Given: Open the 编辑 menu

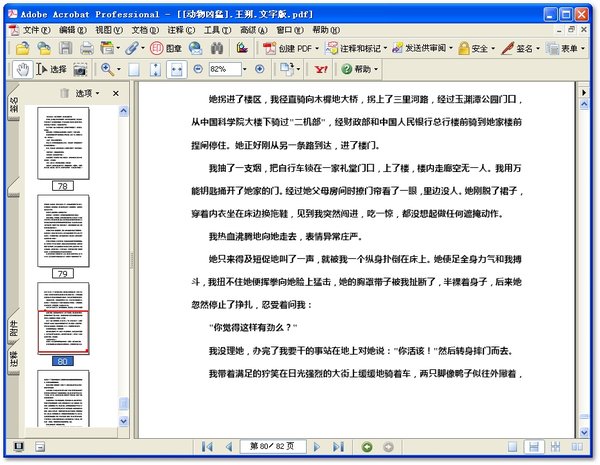Looking at the screenshot, I should coord(73,29).
